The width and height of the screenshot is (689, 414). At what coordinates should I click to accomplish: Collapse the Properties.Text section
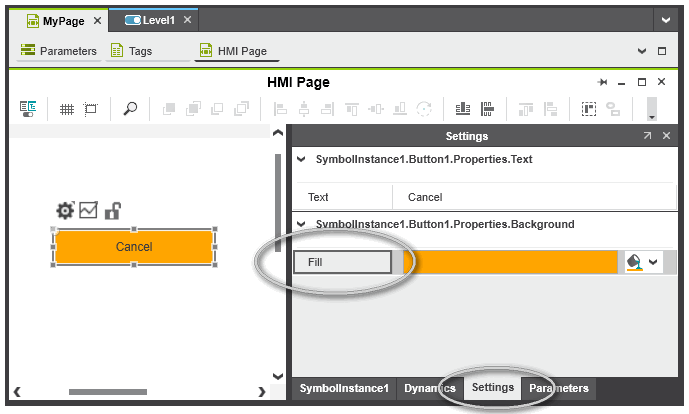pyautogui.click(x=301, y=159)
